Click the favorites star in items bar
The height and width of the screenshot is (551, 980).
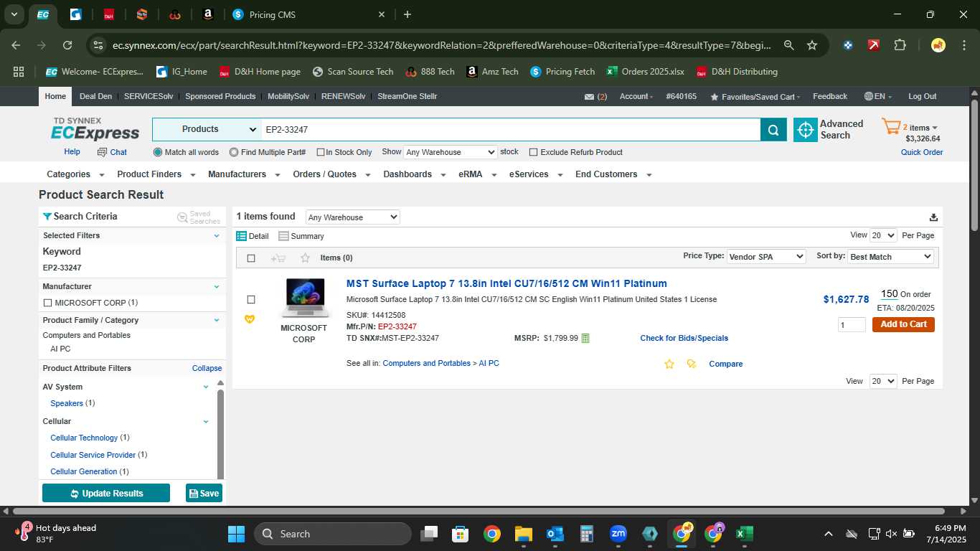(x=305, y=258)
